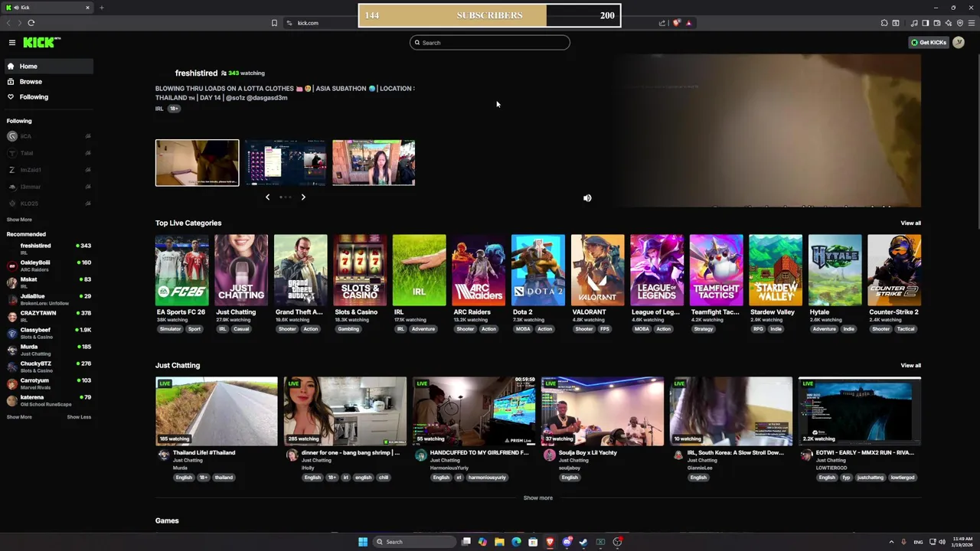The image size is (980, 551).
Task: Open the Kick hamburger sidebar menu
Action: pos(12,43)
